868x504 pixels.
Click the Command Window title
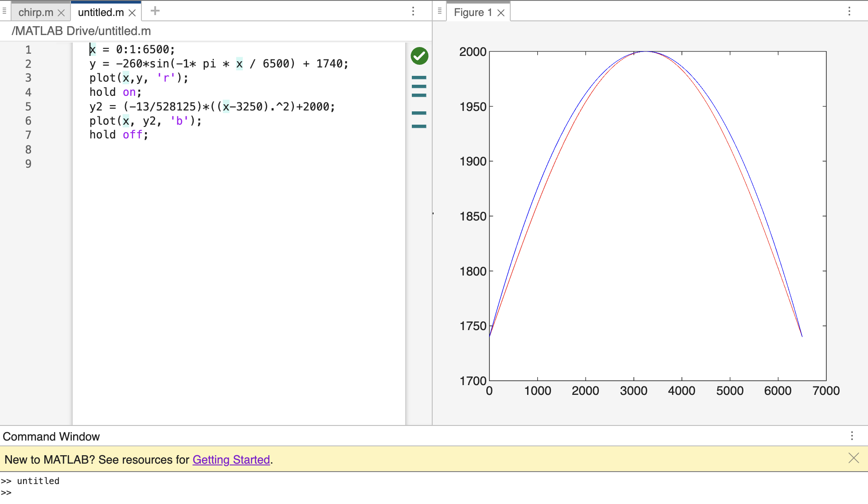(51, 437)
